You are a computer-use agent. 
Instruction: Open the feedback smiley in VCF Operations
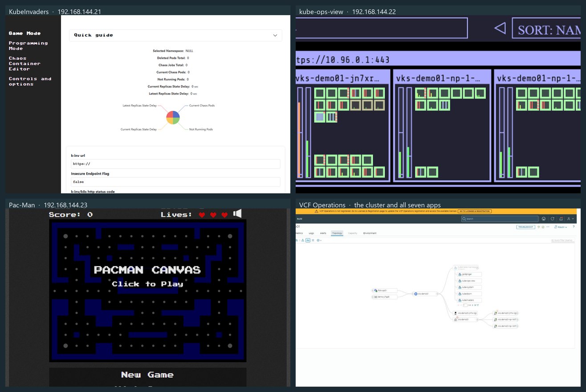click(x=544, y=219)
